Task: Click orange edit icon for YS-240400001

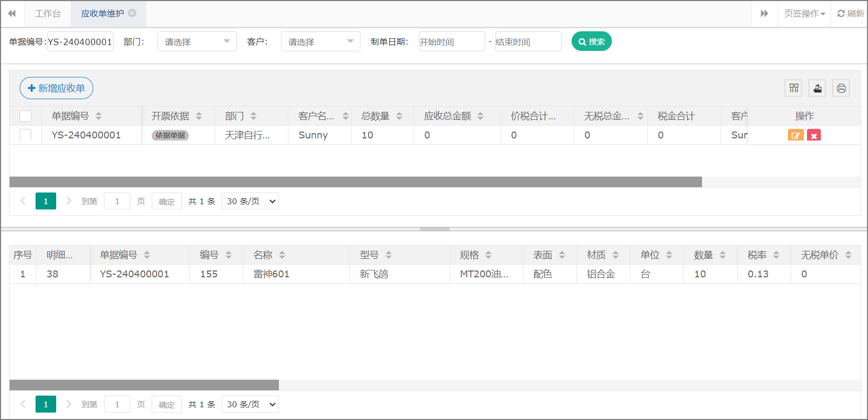Action: pos(795,135)
